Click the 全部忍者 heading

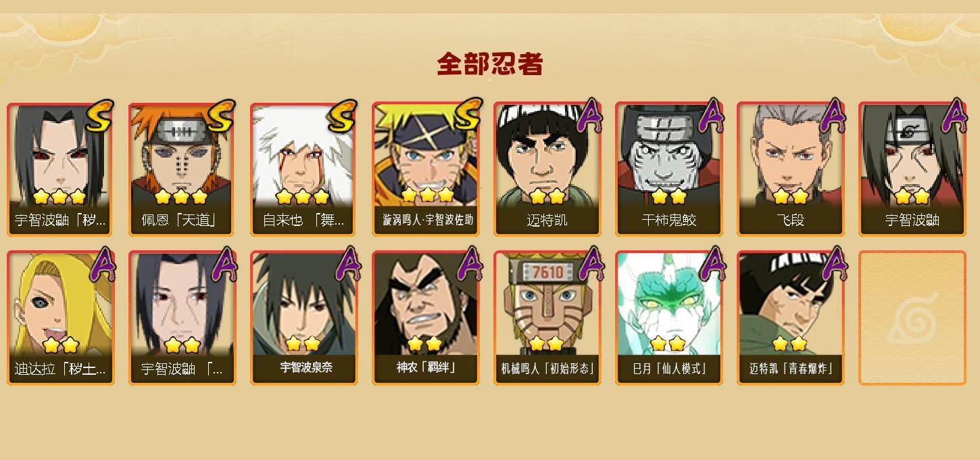click(489, 64)
